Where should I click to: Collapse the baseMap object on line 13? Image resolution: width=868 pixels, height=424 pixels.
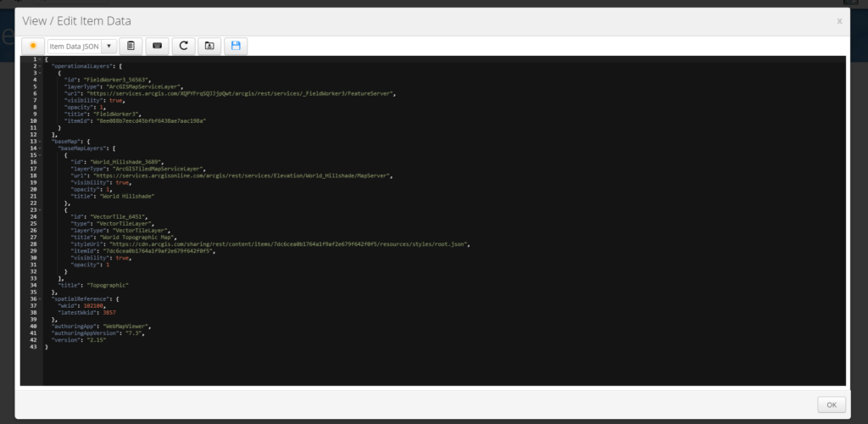[x=41, y=141]
